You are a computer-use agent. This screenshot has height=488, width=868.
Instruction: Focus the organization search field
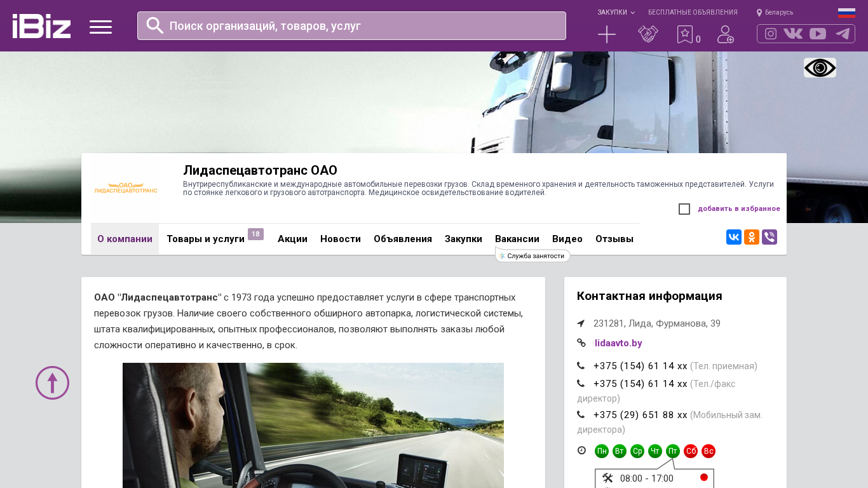351,25
